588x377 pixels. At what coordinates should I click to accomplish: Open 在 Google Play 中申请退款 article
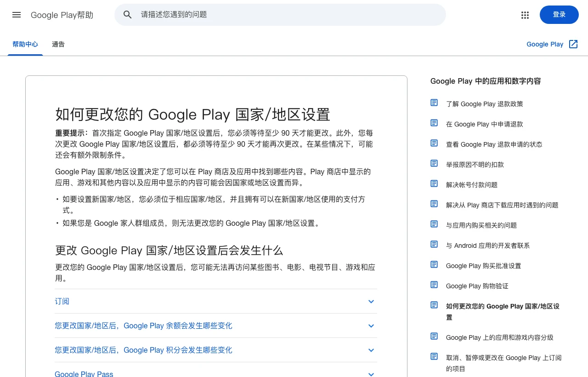[485, 124]
